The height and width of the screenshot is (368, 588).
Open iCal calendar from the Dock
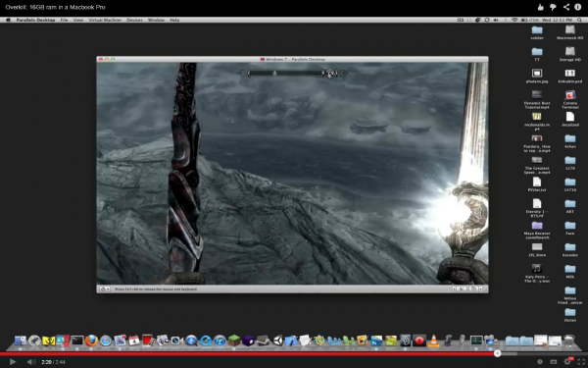coord(134,341)
